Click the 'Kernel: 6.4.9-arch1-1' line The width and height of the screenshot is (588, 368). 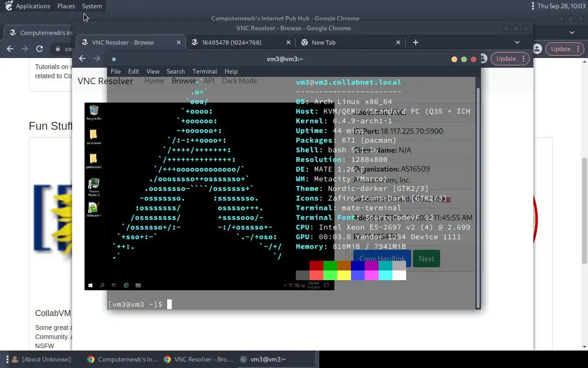[x=344, y=121]
